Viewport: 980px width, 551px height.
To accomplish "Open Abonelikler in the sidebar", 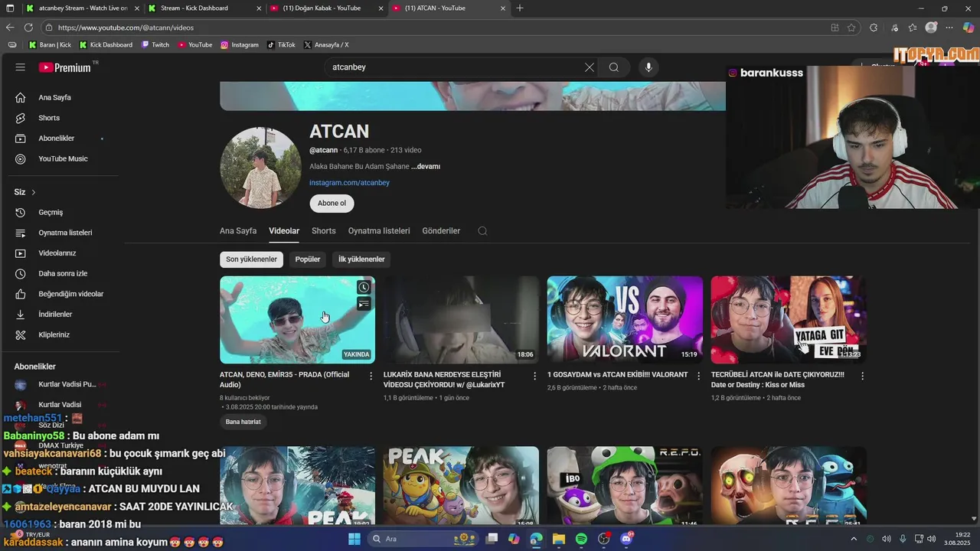I will click(x=57, y=139).
